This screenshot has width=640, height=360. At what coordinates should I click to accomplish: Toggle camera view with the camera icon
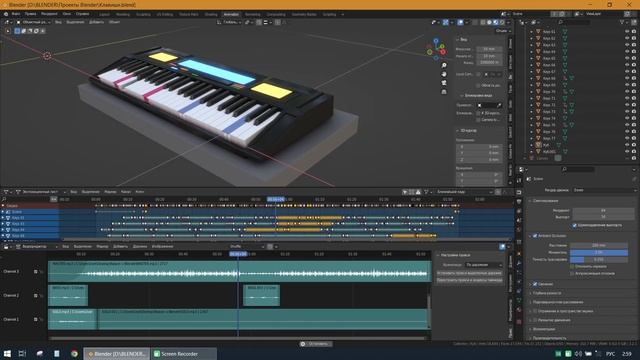pyautogui.click(x=444, y=83)
